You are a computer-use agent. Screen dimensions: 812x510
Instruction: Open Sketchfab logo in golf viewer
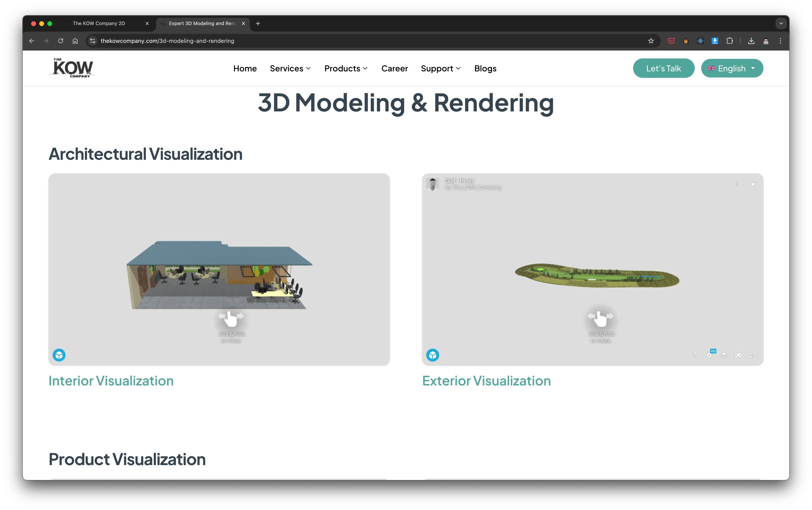tap(433, 355)
